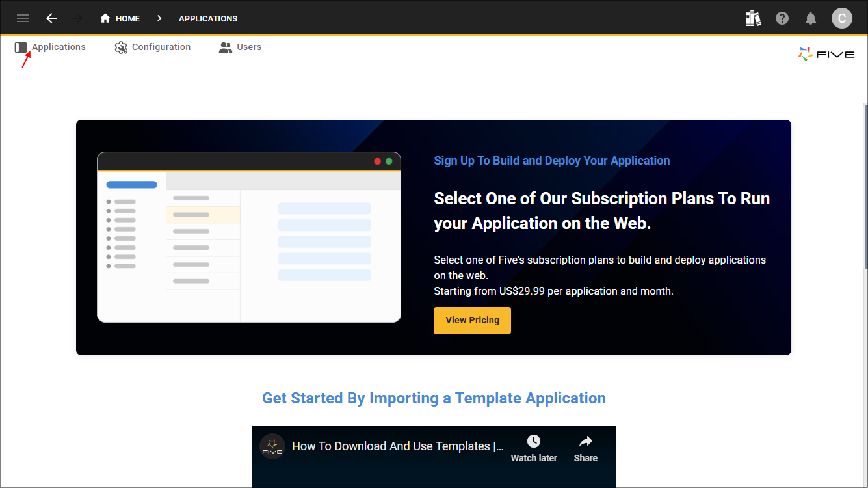The height and width of the screenshot is (488, 868).
Task: Click the Home house icon
Action: [x=105, y=18]
